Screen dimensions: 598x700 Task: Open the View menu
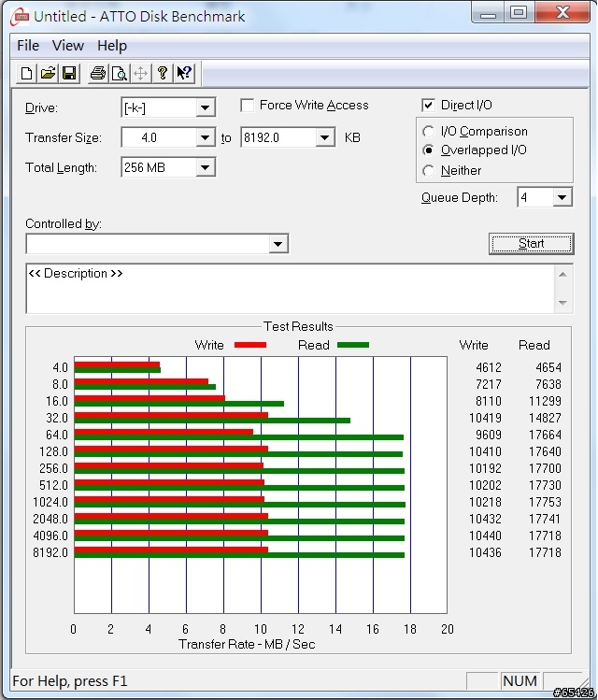pyautogui.click(x=68, y=46)
